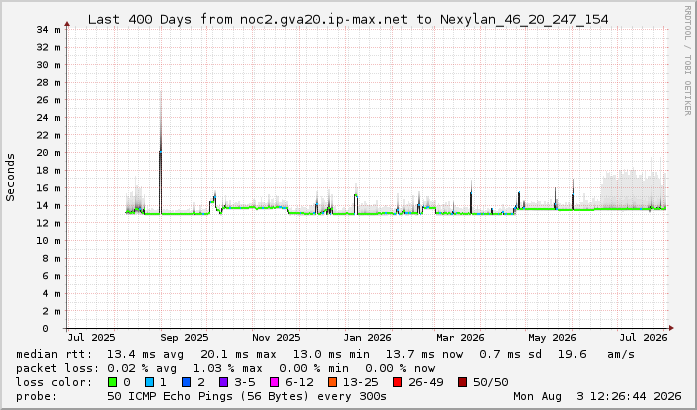Click the 'Sep 2025' x-axis label

point(184,338)
